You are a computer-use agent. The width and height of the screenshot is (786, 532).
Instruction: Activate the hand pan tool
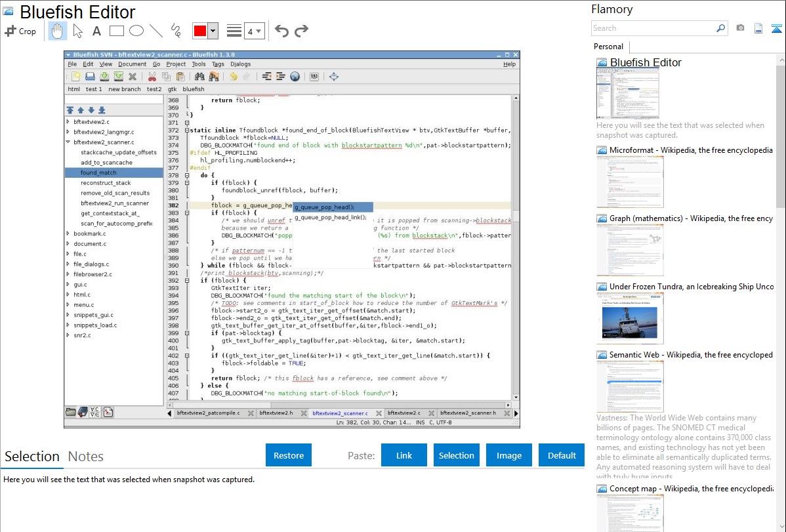point(57,31)
